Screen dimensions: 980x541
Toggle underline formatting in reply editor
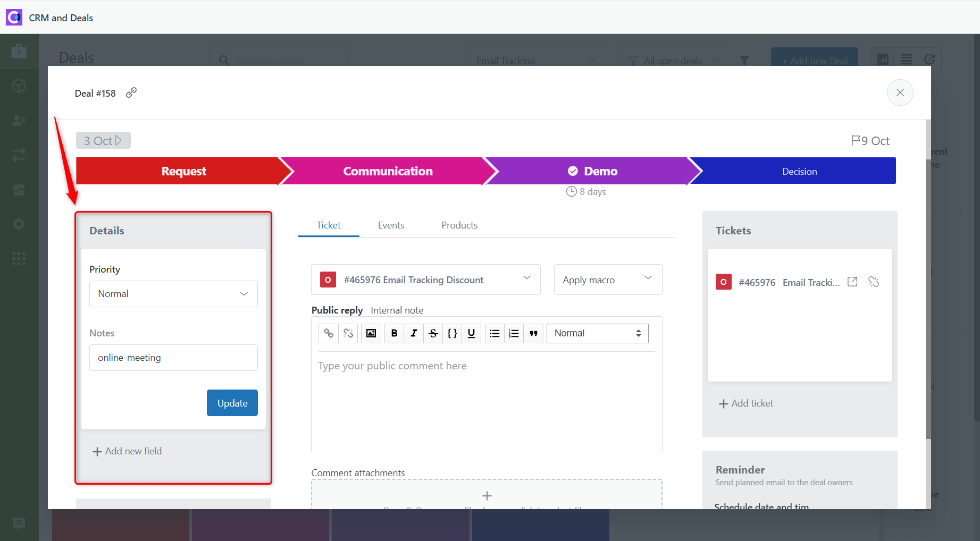471,333
